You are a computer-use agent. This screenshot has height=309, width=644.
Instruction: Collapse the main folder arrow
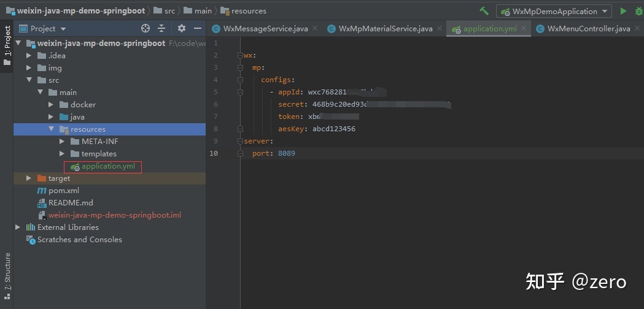[40, 93]
